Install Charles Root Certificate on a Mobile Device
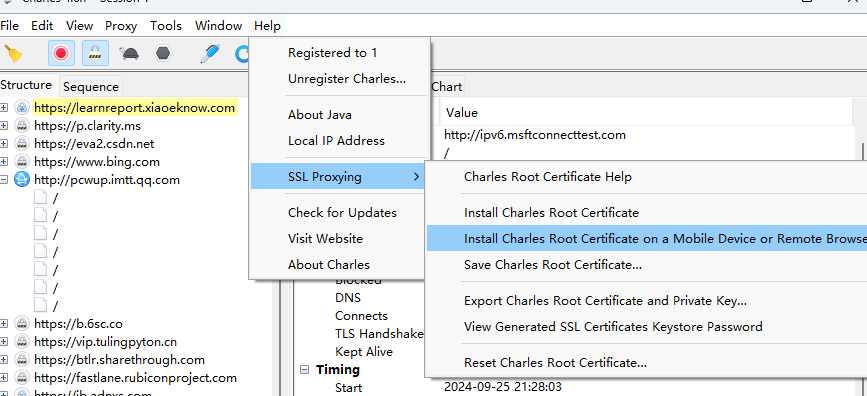Viewport: 867px width, 396px height. 647,239
